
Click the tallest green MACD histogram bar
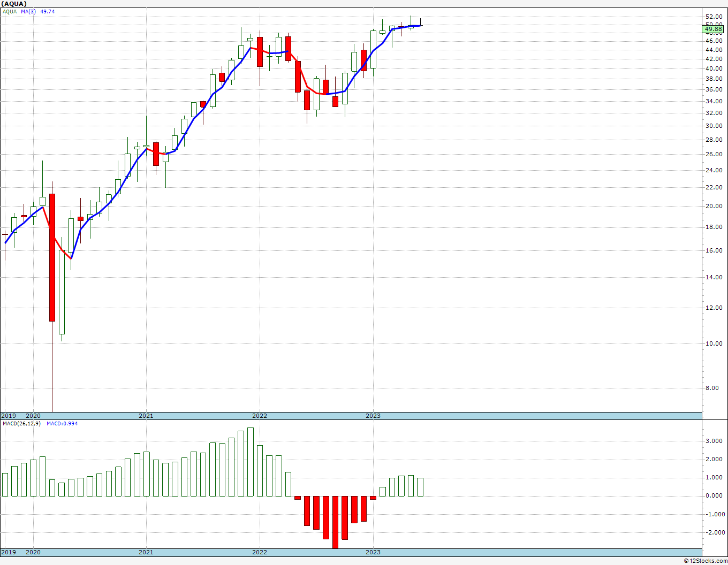click(x=251, y=462)
